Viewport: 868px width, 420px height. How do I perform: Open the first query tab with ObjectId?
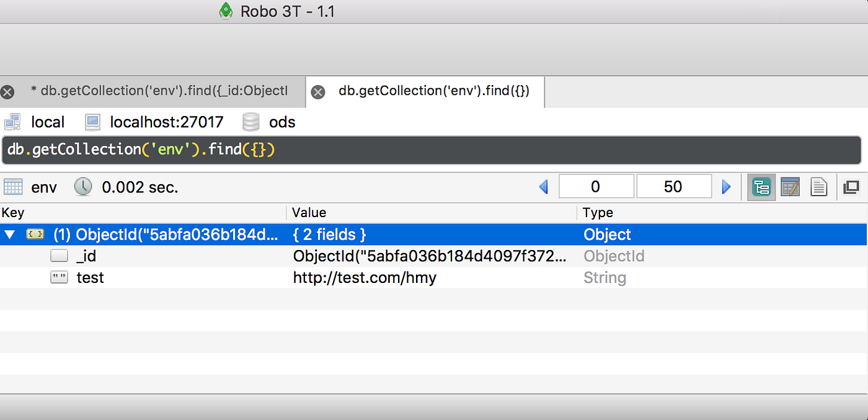click(x=159, y=91)
